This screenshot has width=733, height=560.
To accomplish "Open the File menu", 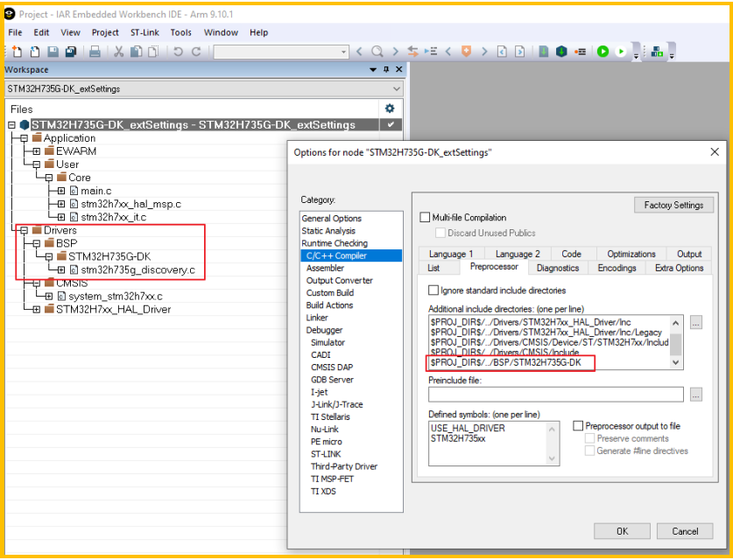I will (x=15, y=32).
